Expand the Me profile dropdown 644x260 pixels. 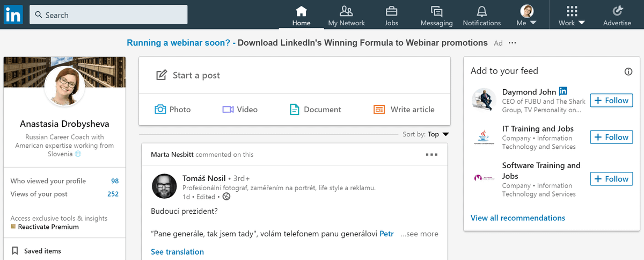[x=526, y=15]
